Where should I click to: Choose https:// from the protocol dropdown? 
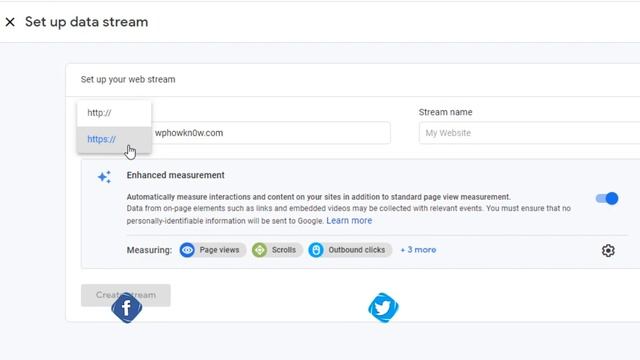click(114, 140)
